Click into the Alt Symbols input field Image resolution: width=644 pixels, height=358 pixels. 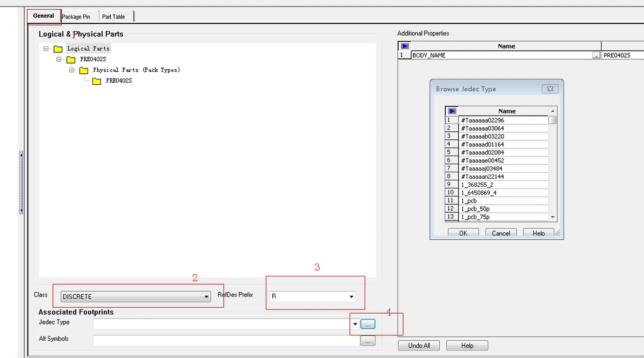(226, 340)
